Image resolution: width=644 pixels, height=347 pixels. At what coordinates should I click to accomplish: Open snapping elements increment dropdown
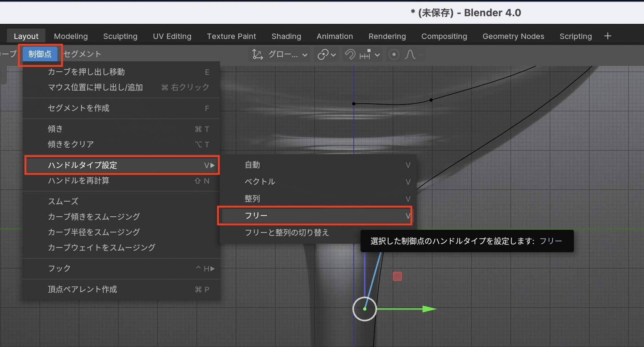(370, 55)
